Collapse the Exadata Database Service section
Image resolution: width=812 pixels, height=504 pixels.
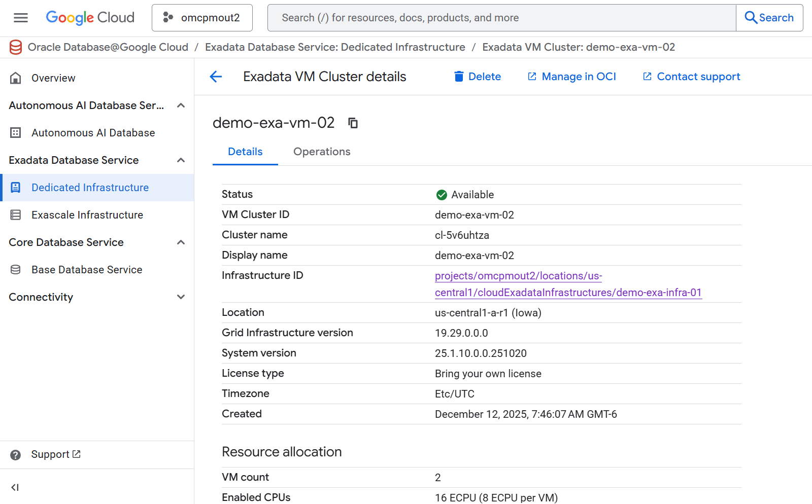coord(181,160)
